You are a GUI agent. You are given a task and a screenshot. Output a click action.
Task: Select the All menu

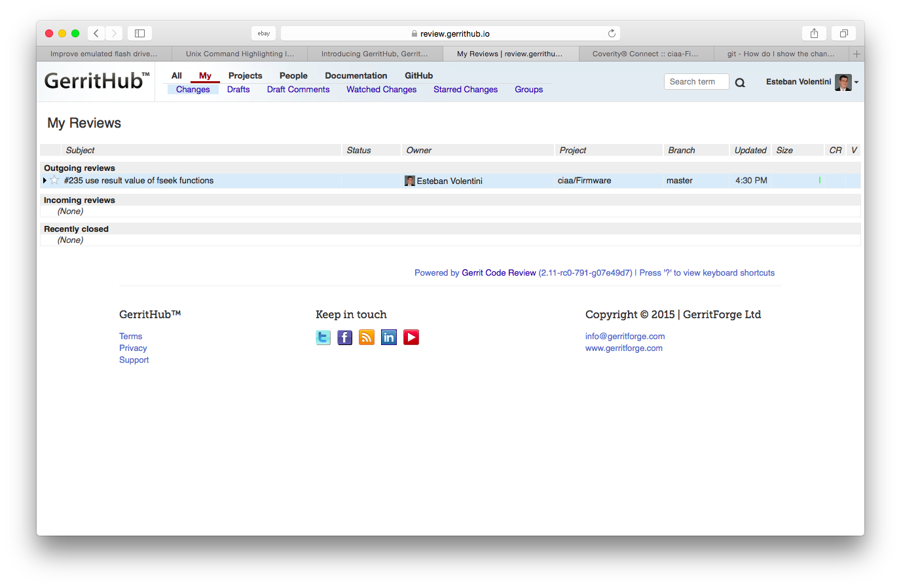(x=177, y=75)
